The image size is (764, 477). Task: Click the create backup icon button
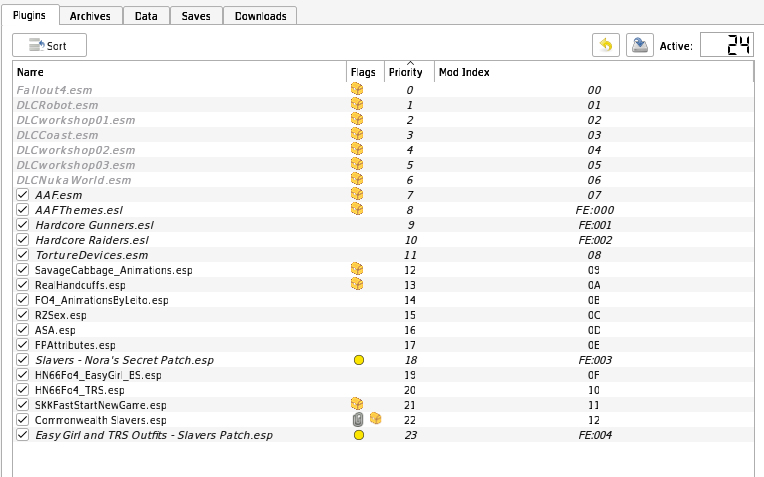pyautogui.click(x=640, y=45)
